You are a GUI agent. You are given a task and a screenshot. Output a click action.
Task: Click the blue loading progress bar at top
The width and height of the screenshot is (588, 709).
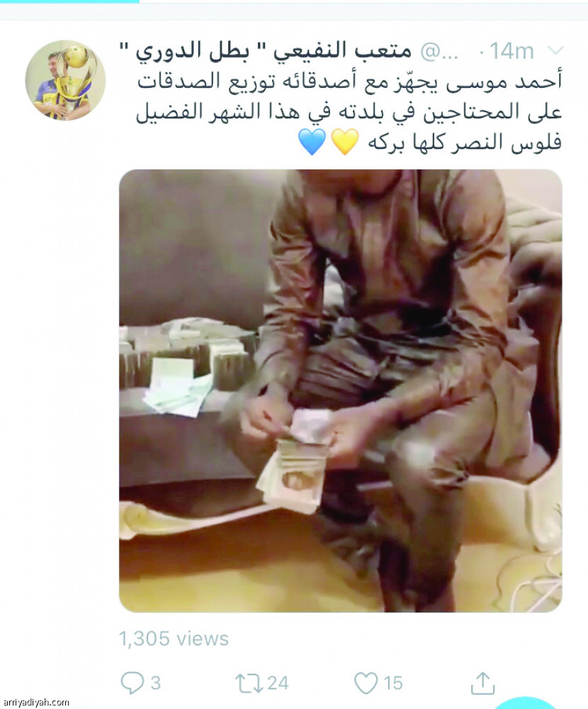click(69, 1)
